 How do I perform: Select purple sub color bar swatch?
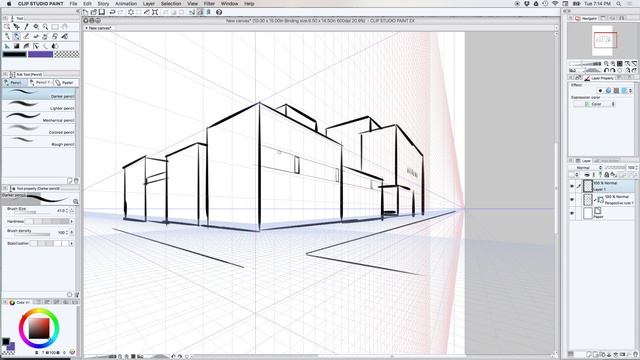[x=40, y=54]
